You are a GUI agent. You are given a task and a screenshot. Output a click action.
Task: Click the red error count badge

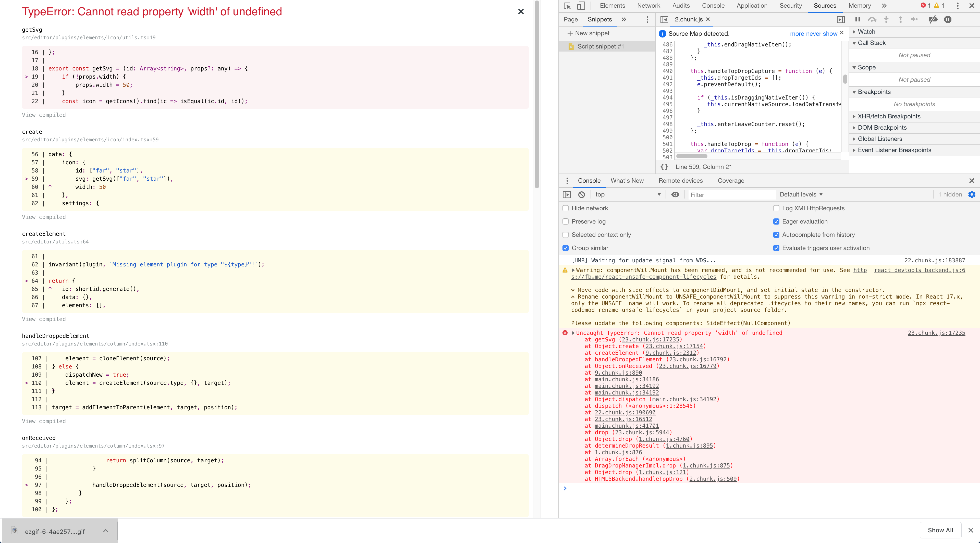click(x=926, y=6)
